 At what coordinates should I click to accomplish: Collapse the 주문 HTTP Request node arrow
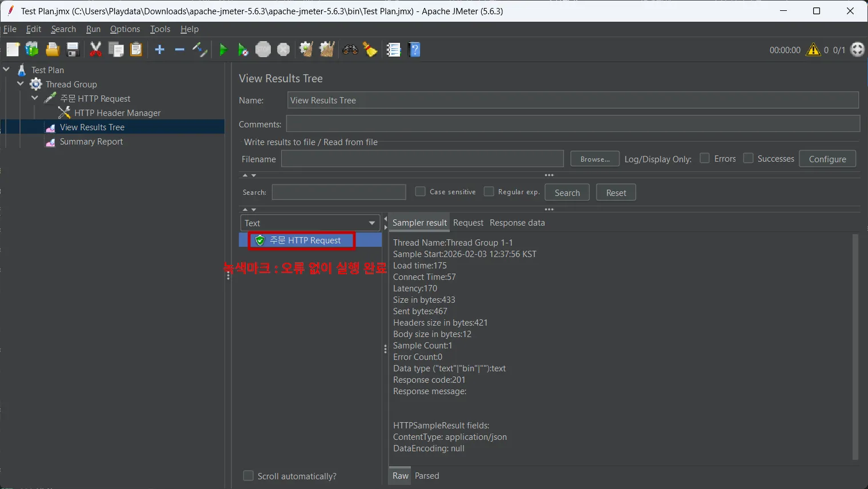[x=35, y=98]
